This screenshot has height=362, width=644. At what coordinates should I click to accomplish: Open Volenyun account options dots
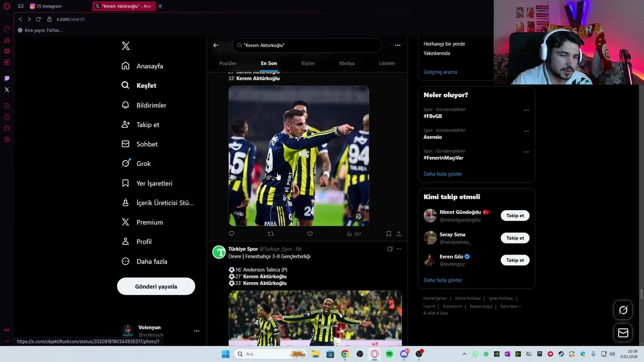coord(197,331)
